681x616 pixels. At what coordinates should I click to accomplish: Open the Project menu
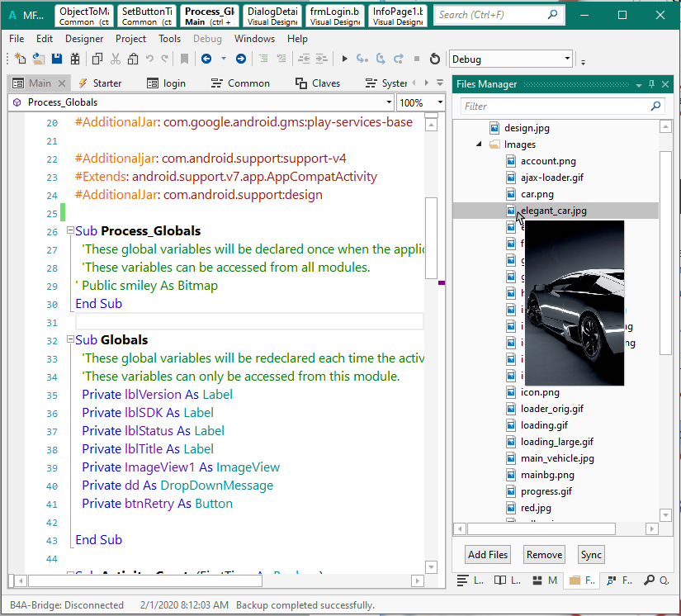point(130,38)
